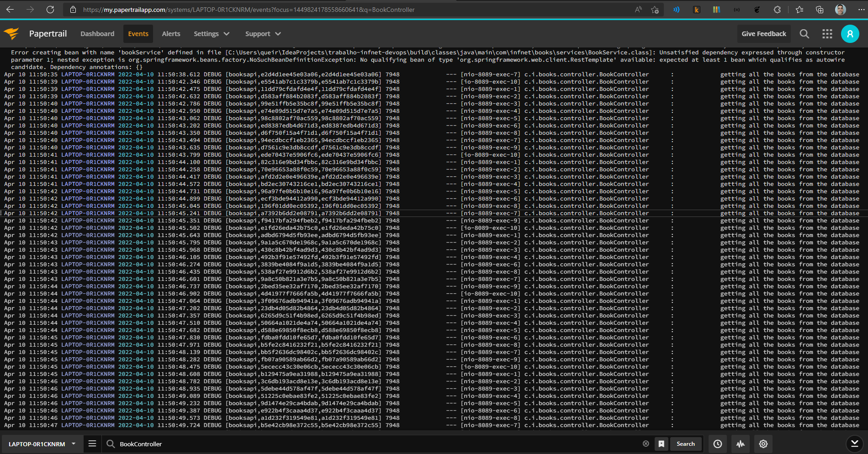Open the browser Collections icon
This screenshot has height=454, width=868.
pos(820,10)
